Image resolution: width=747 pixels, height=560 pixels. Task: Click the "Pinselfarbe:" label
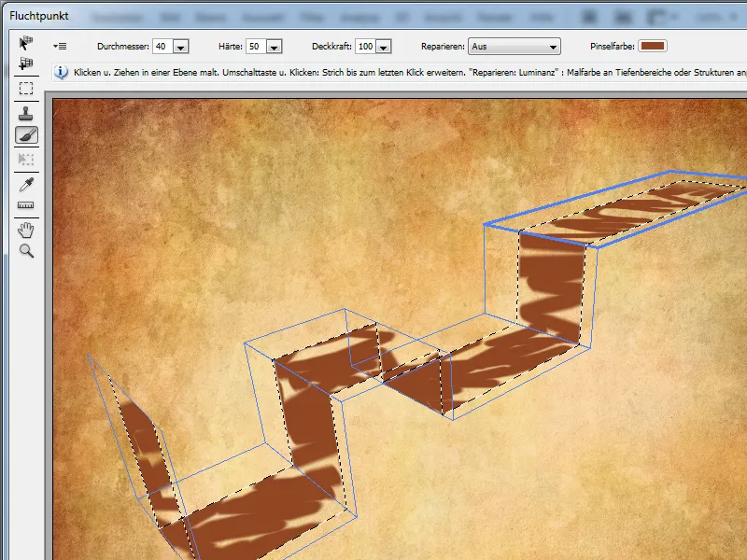[x=613, y=46]
